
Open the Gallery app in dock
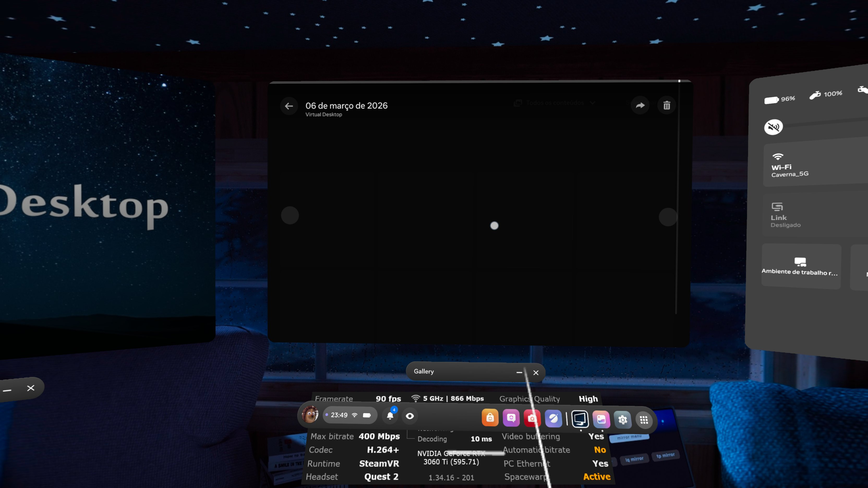point(601,419)
